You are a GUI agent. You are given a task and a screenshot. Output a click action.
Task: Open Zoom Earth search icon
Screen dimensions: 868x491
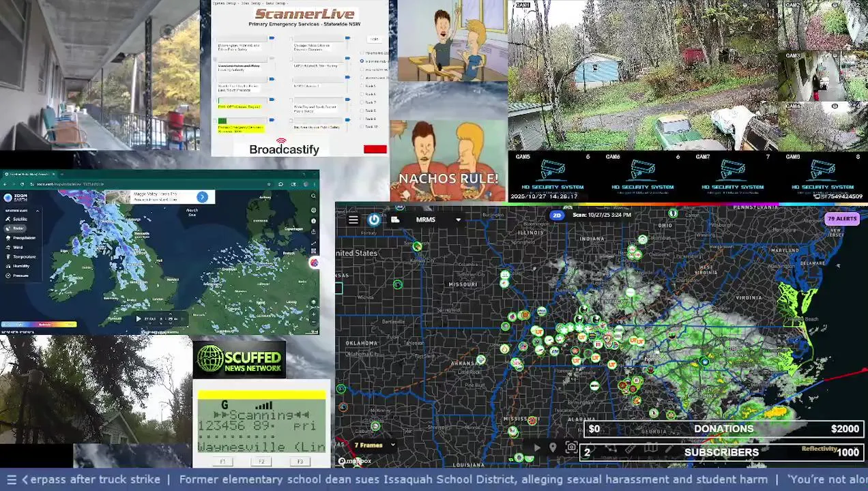(x=313, y=196)
